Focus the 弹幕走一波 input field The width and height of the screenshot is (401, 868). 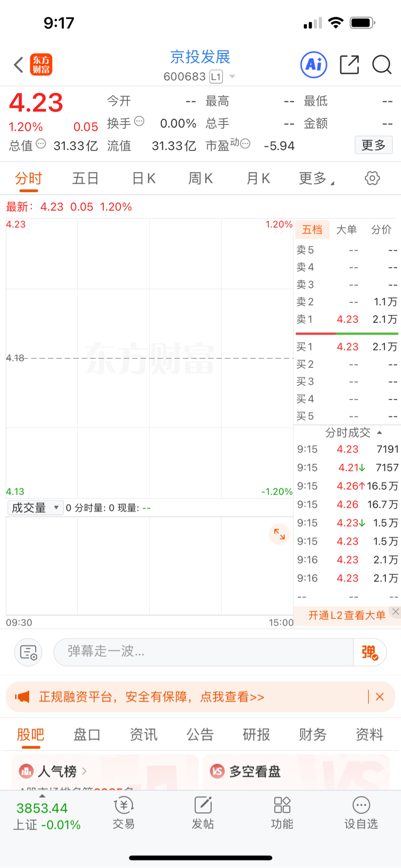tap(204, 652)
